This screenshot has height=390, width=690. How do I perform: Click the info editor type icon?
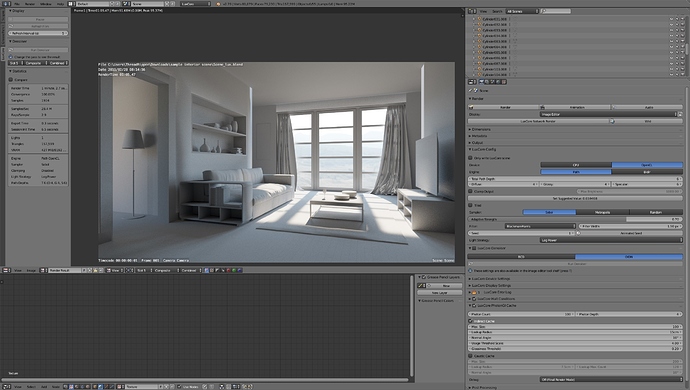point(6,4)
